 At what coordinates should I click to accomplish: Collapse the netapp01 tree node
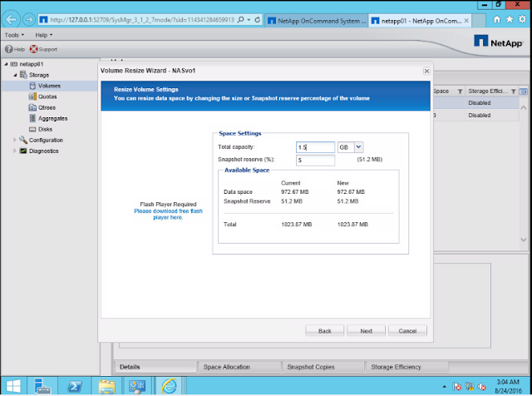click(x=6, y=64)
